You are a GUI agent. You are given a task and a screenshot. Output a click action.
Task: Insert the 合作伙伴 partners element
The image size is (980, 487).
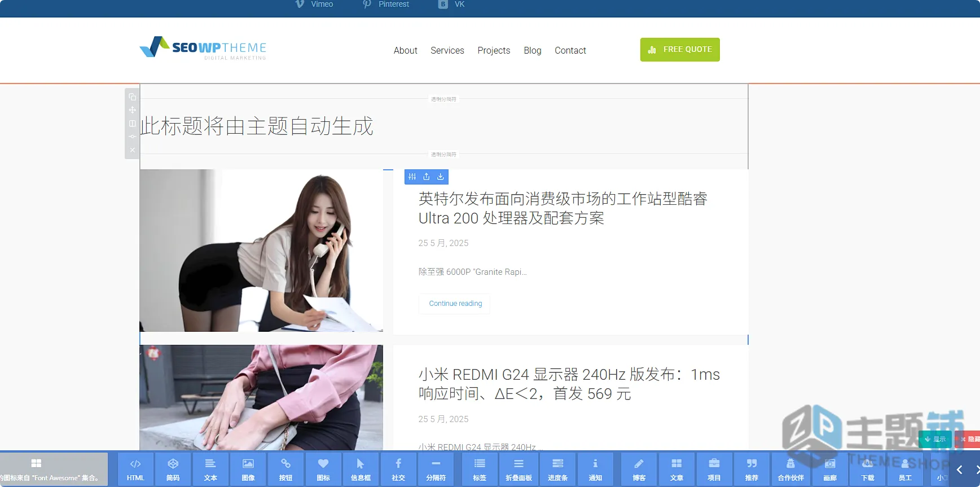791,469
